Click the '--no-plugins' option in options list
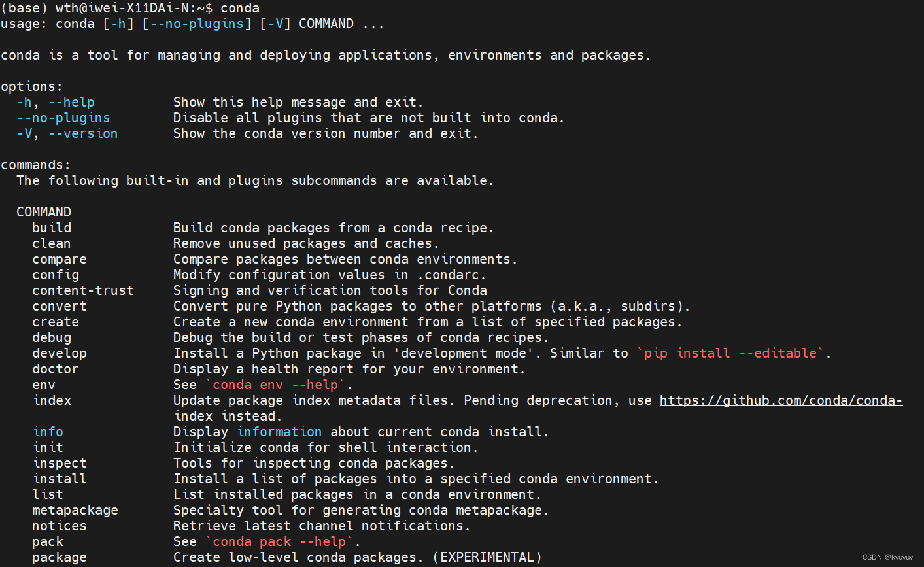 point(63,118)
